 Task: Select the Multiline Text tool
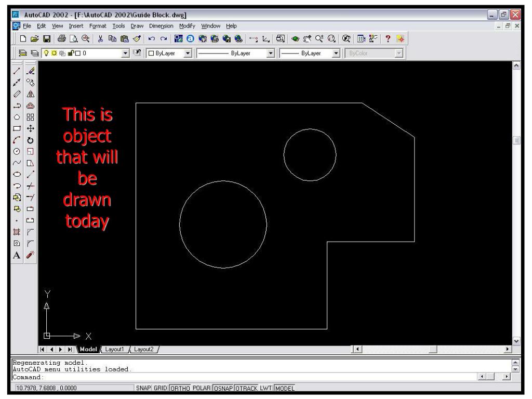17,255
